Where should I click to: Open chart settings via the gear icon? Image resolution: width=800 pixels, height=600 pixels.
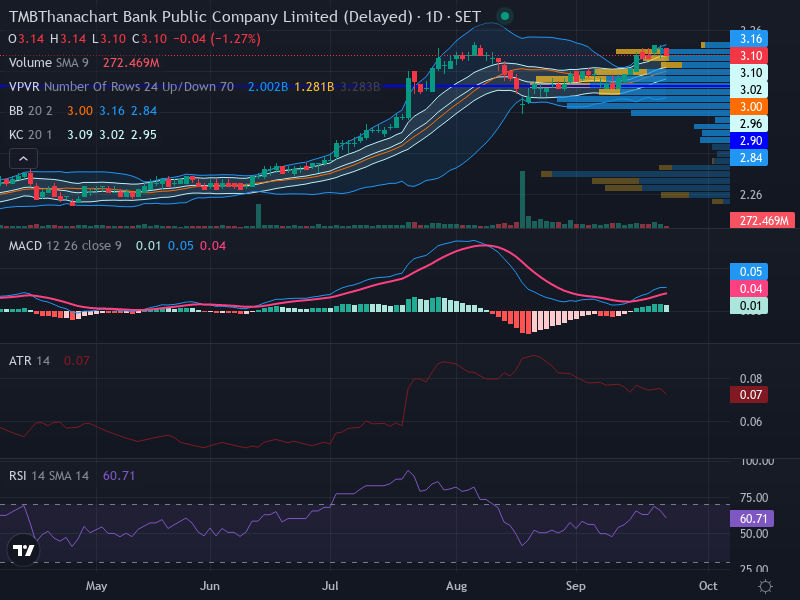pos(765,586)
